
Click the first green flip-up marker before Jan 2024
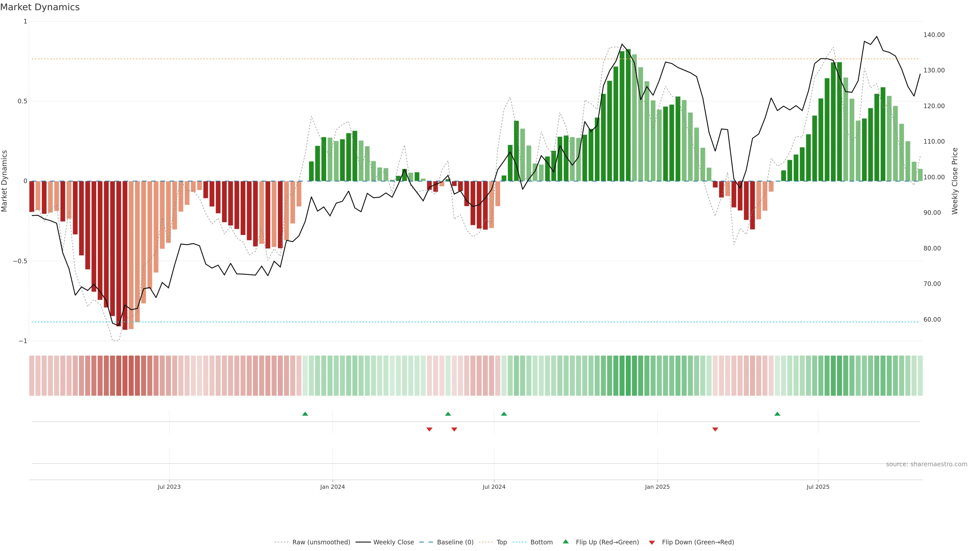click(x=305, y=414)
